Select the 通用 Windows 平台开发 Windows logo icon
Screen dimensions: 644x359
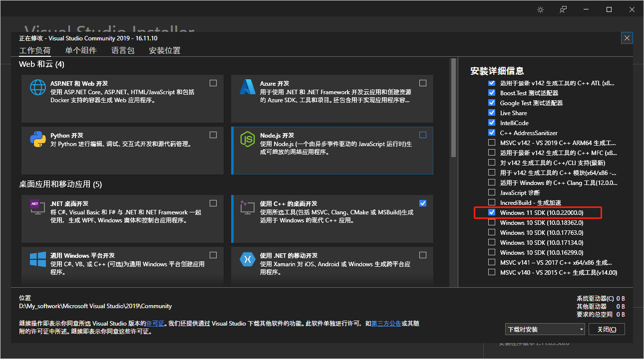37,260
